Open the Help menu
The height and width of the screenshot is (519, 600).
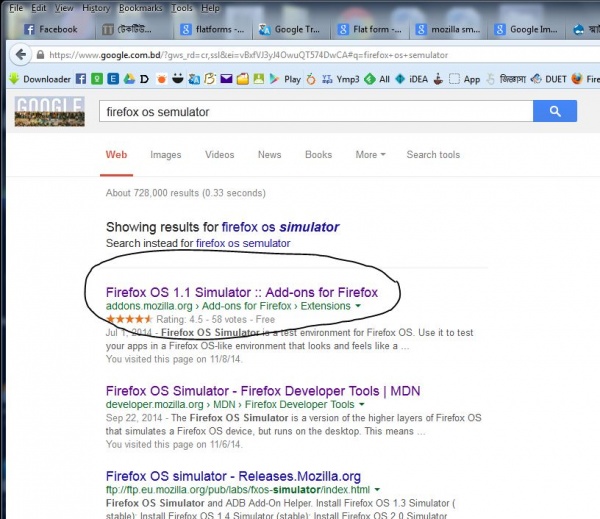click(210, 8)
